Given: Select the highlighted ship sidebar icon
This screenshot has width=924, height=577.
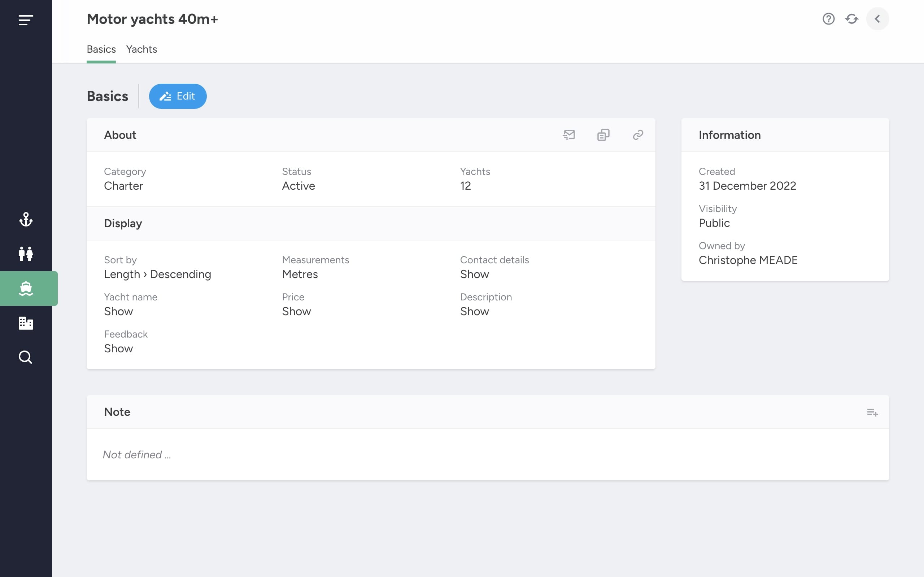Looking at the screenshot, I should coord(26,288).
